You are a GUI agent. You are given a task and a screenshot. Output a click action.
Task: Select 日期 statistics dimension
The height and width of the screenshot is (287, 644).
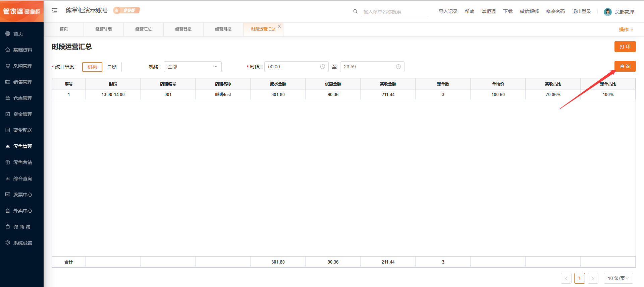[112, 67]
